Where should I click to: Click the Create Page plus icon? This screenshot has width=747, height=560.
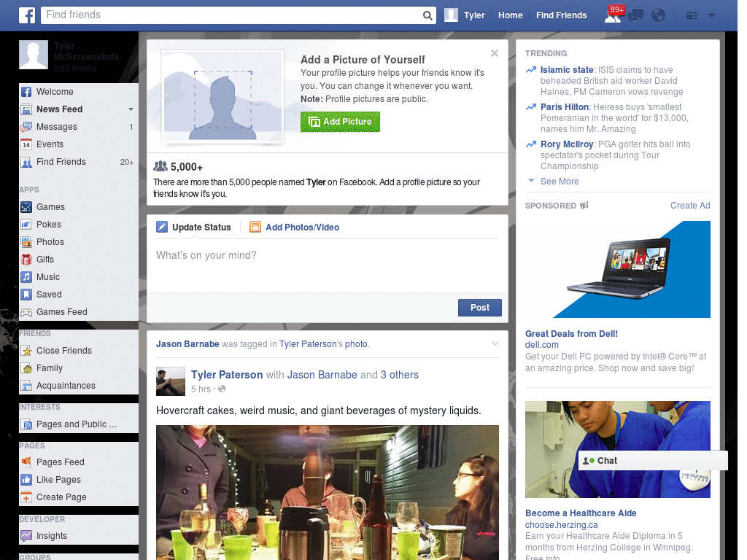tap(26, 497)
